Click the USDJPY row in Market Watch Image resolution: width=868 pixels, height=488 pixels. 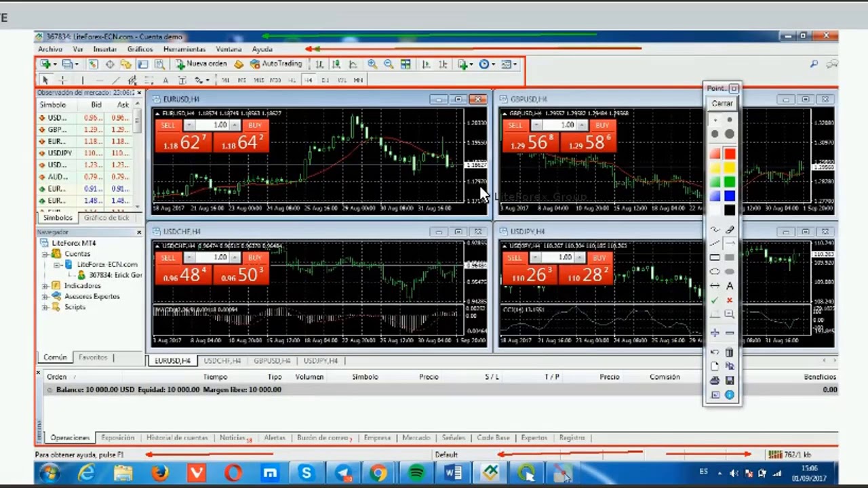(x=85, y=153)
